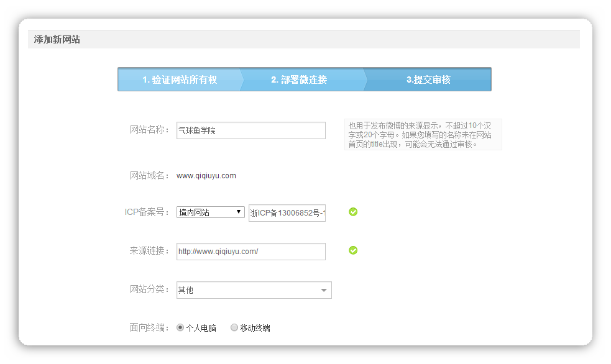Click the ICP备案号 field label
The width and height of the screenshot is (611, 364).
point(147,212)
